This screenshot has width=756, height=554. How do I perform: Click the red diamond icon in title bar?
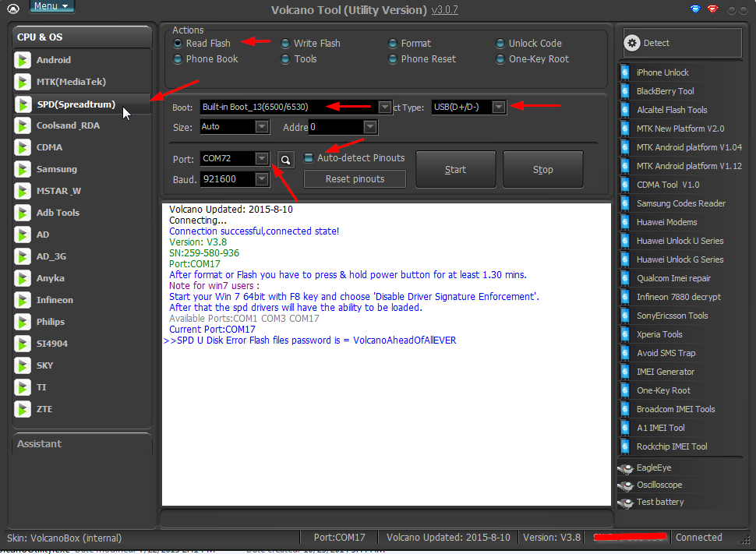tap(712, 9)
